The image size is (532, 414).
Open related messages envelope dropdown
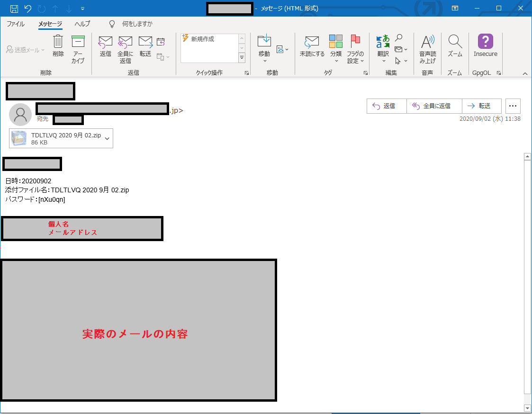(x=401, y=50)
